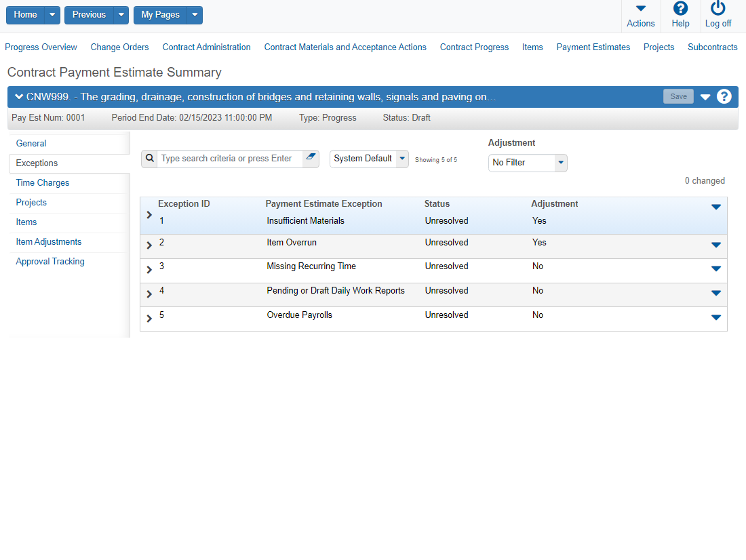Open row actions menu for Missing Recurring Time

(716, 269)
